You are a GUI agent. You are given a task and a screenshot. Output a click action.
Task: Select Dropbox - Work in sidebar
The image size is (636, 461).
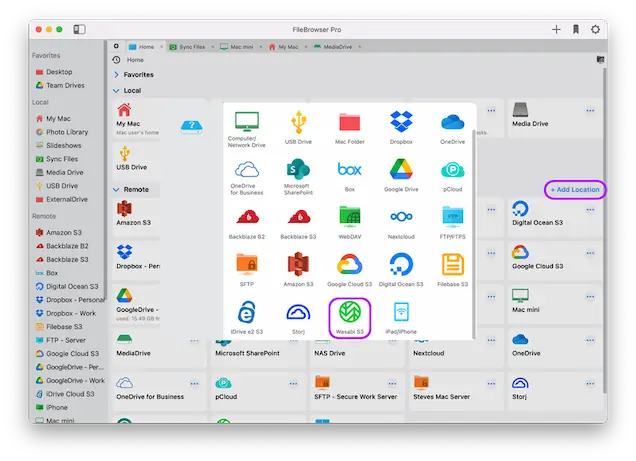[66, 313]
